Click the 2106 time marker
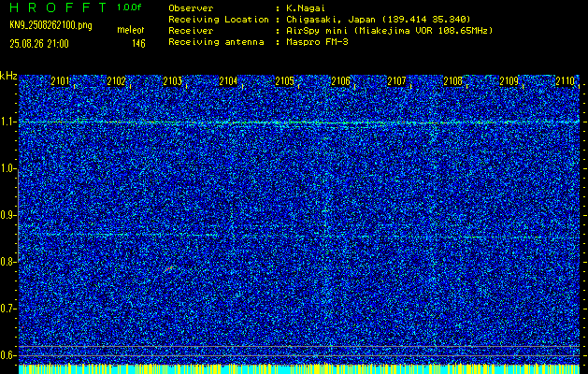The image size is (588, 374). (340, 81)
